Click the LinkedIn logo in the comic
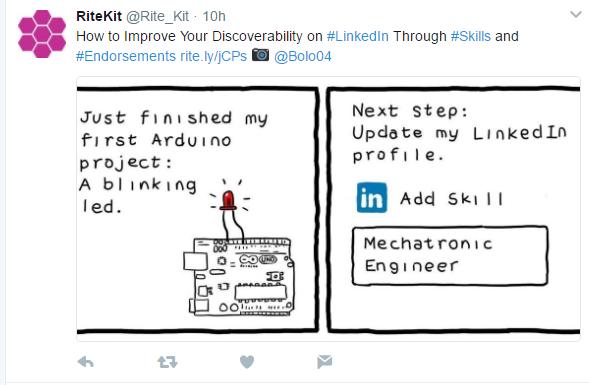 coord(372,198)
